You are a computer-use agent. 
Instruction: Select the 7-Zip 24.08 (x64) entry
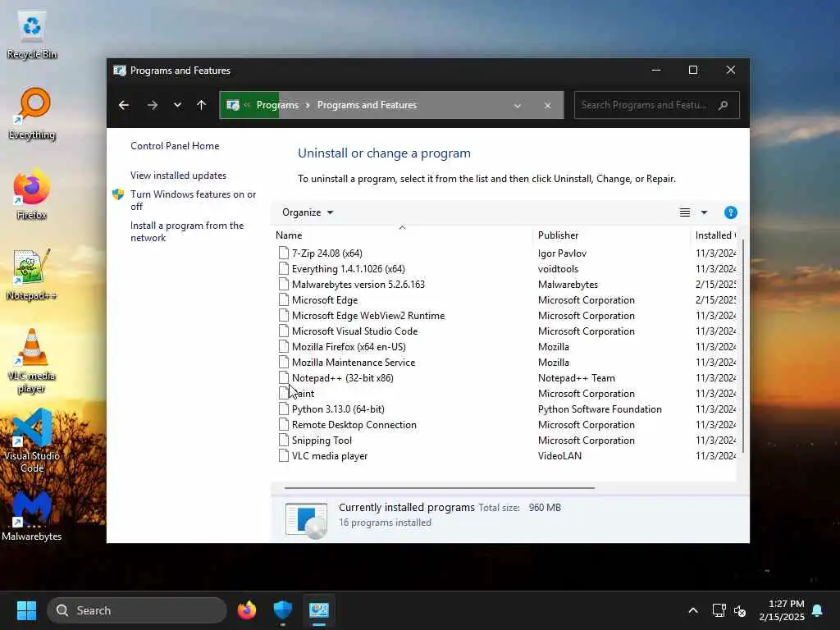pyautogui.click(x=506, y=253)
